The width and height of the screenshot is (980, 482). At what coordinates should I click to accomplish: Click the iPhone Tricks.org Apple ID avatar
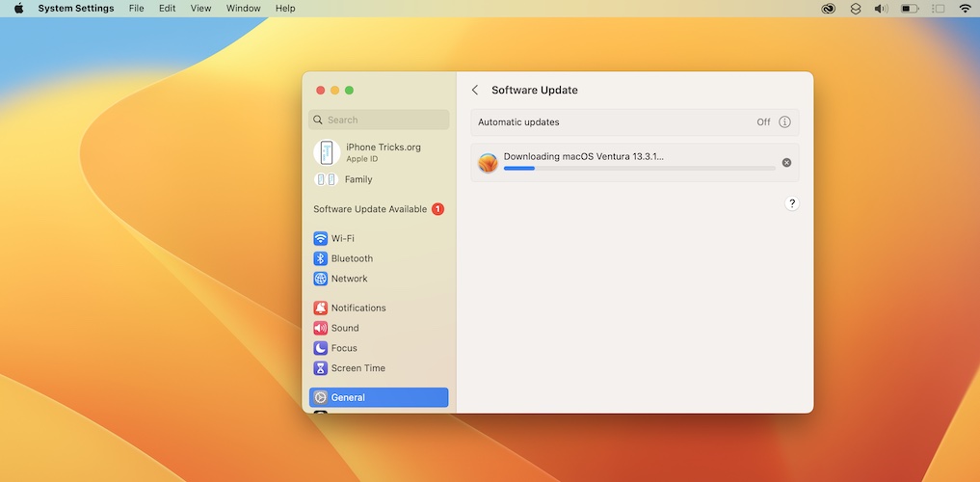coord(327,152)
